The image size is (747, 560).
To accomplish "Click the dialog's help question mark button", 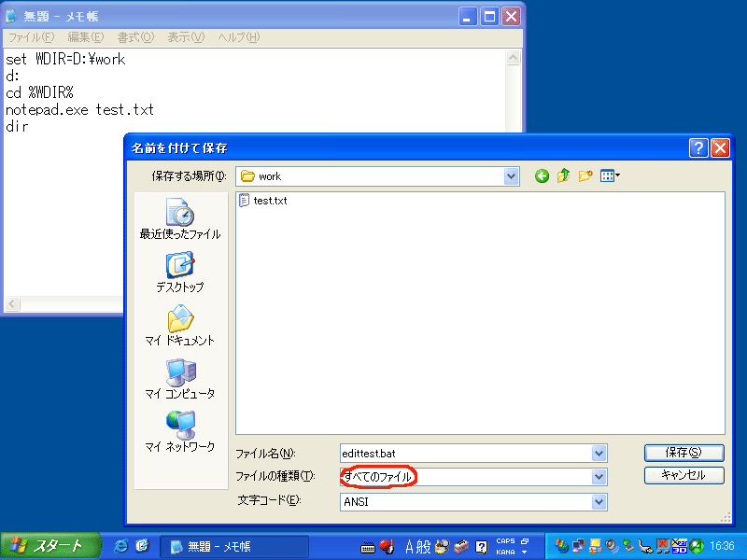I will 698,147.
